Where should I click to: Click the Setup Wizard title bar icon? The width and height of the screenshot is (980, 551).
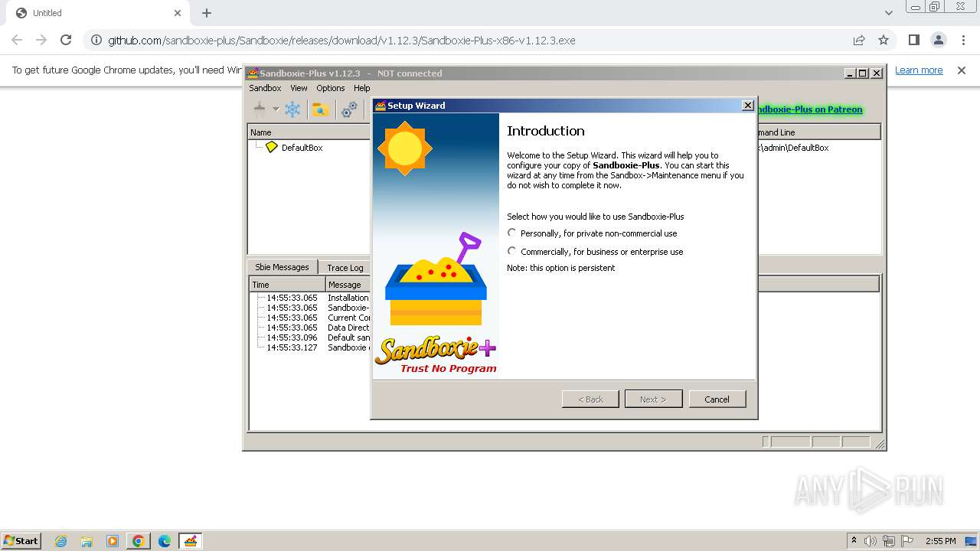[380, 106]
